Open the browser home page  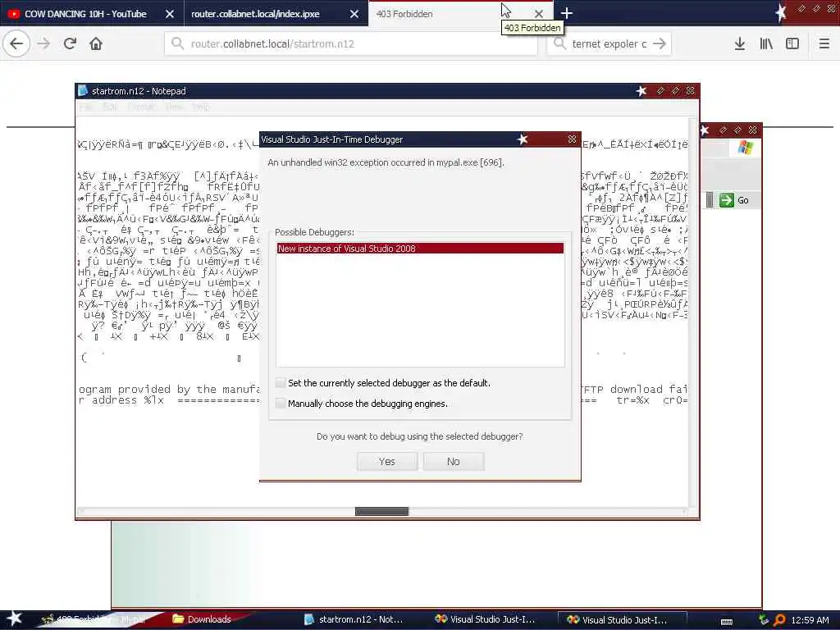pyautogui.click(x=96, y=43)
